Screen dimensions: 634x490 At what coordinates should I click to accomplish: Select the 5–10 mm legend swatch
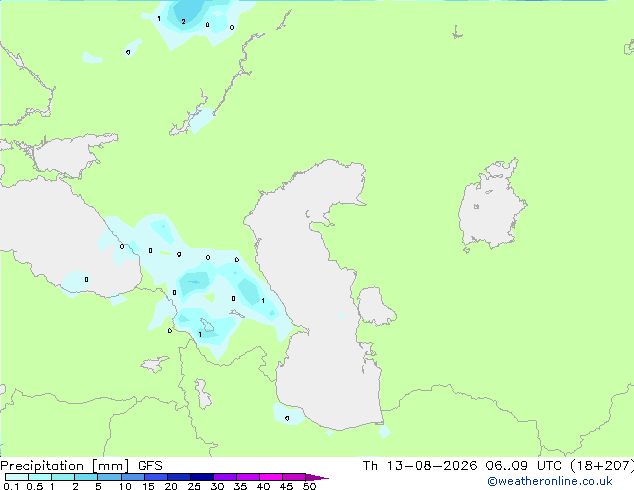click(109, 477)
